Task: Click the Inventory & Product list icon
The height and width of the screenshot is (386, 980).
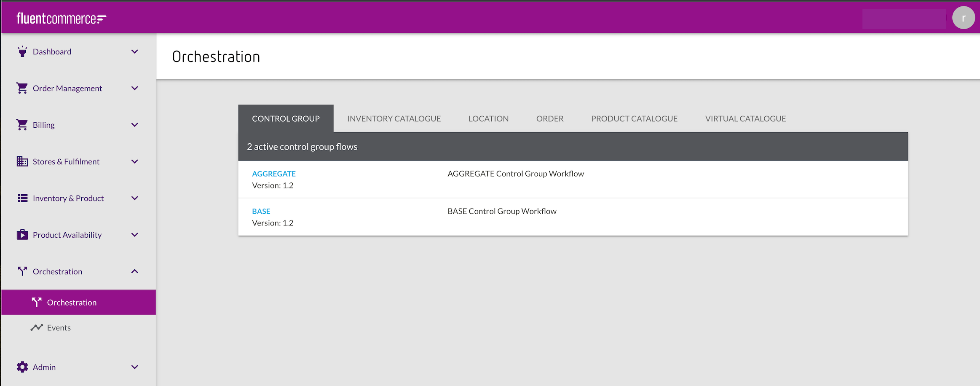Action: [x=22, y=198]
